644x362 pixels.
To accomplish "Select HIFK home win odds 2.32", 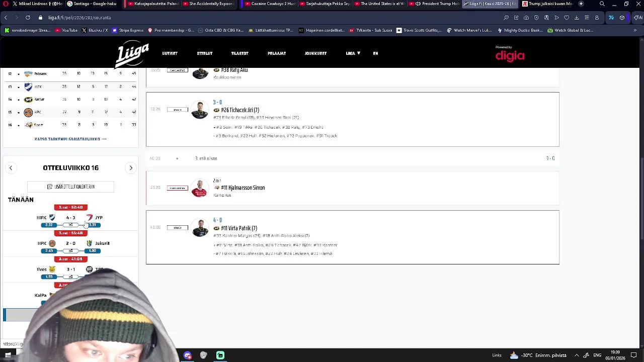I will tap(49, 225).
